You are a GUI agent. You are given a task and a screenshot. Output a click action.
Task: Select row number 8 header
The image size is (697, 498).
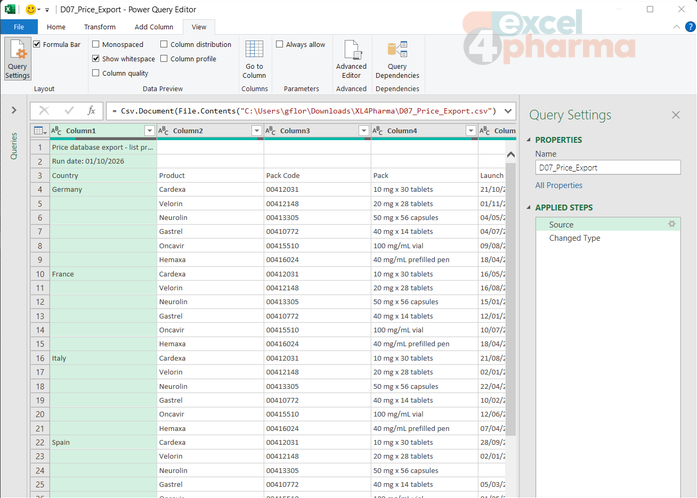point(40,245)
